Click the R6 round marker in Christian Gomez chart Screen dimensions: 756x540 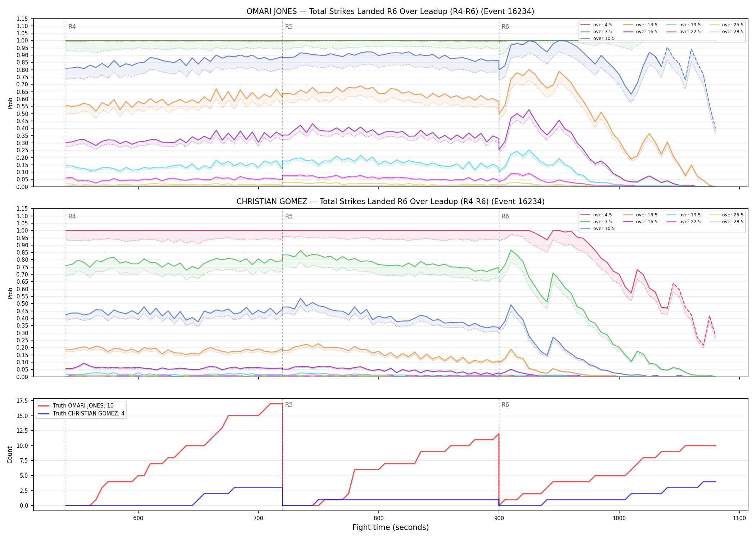(x=505, y=216)
